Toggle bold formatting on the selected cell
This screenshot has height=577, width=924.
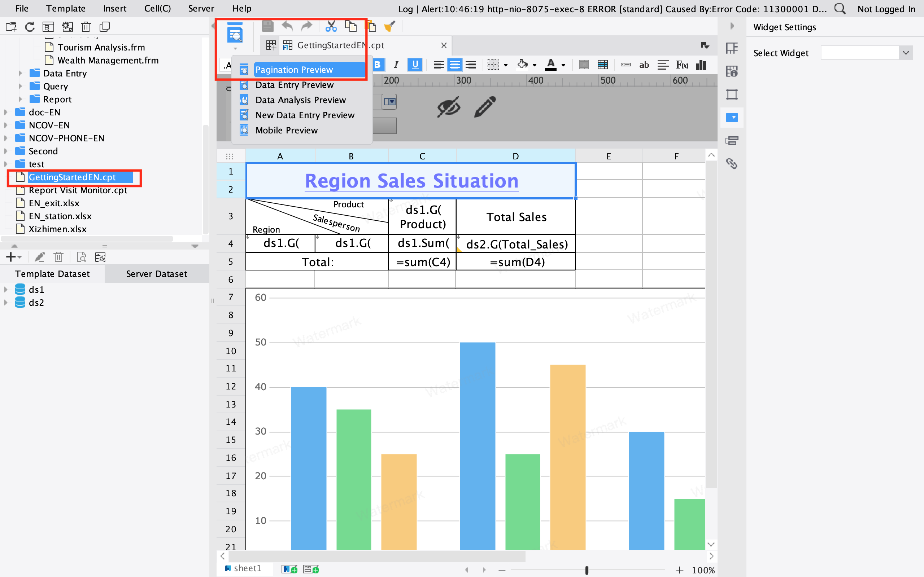pyautogui.click(x=378, y=65)
